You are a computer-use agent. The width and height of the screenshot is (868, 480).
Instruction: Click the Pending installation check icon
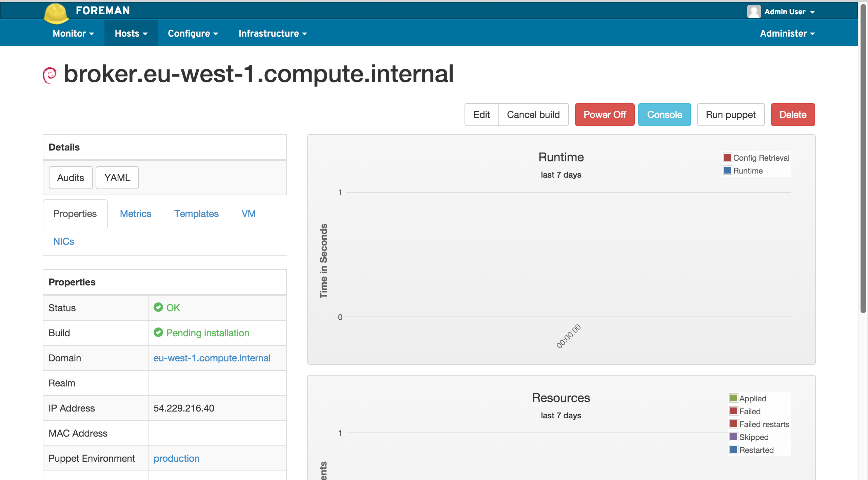158,333
